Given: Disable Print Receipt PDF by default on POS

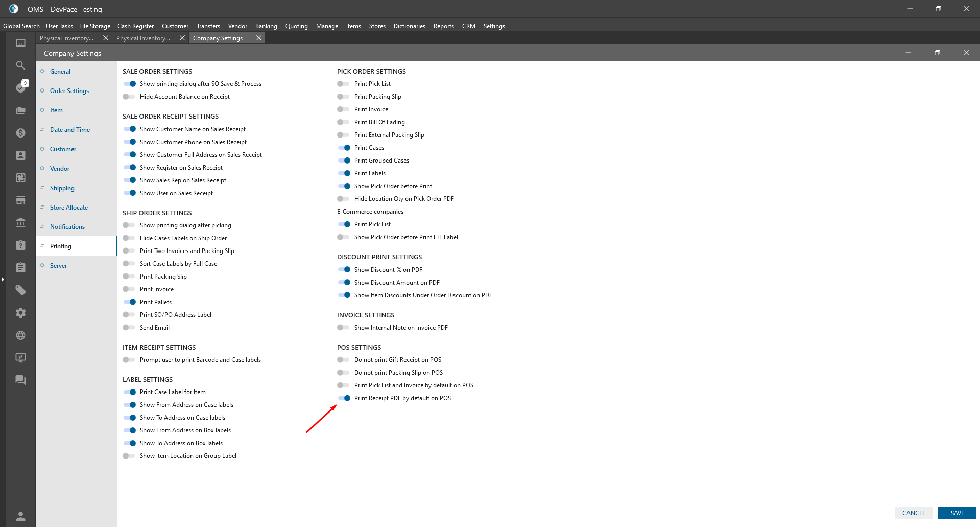Looking at the screenshot, I should [x=344, y=398].
